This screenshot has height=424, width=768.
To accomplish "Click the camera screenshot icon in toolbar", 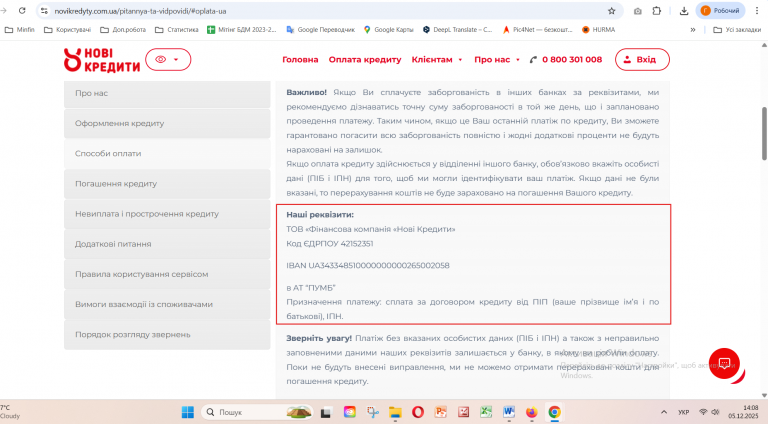I will (x=637, y=11).
